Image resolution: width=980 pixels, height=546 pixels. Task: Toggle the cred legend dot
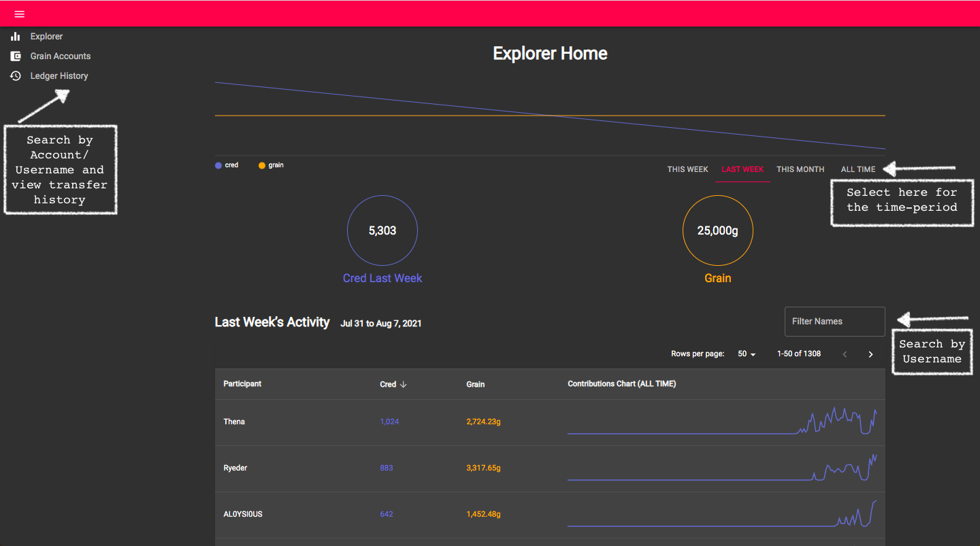pyautogui.click(x=218, y=165)
